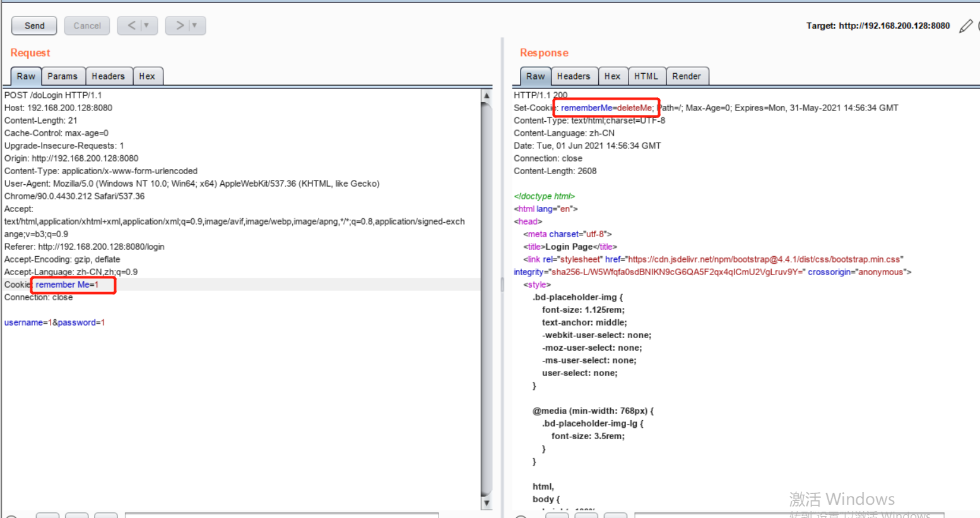Click the .bd-placeholder-img-lg { line

tap(593, 423)
